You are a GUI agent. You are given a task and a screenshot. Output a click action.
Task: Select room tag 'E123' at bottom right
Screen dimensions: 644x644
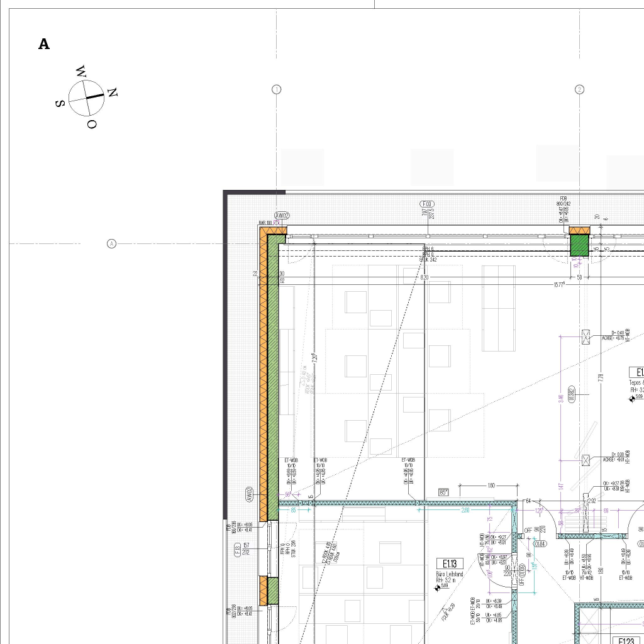click(625, 641)
